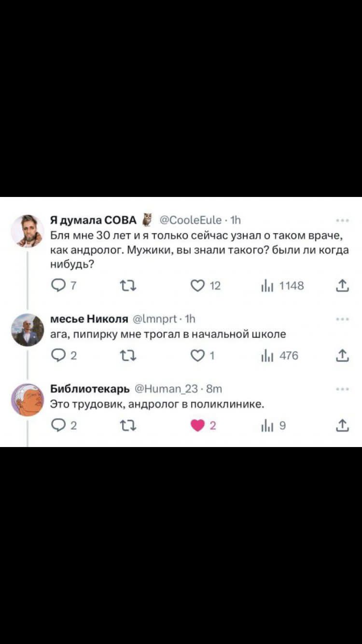362x644 pixels.
Task: Retweet the reply by @lmnprt
Action: (x=127, y=356)
